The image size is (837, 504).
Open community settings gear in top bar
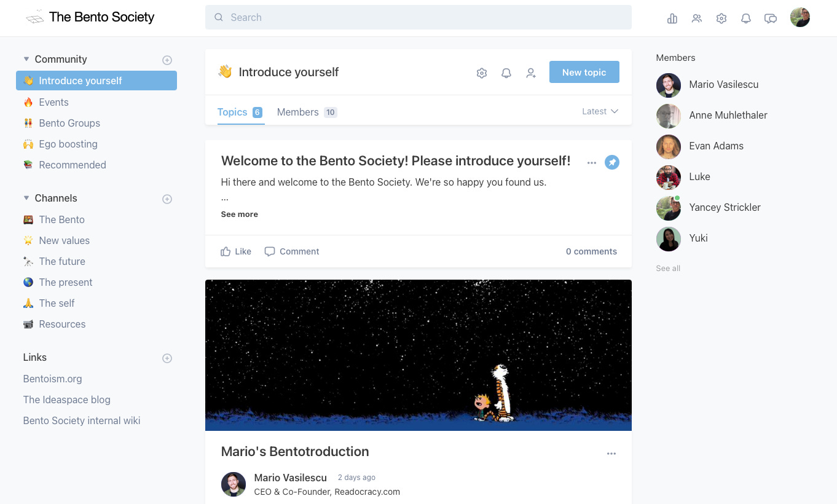click(x=721, y=18)
